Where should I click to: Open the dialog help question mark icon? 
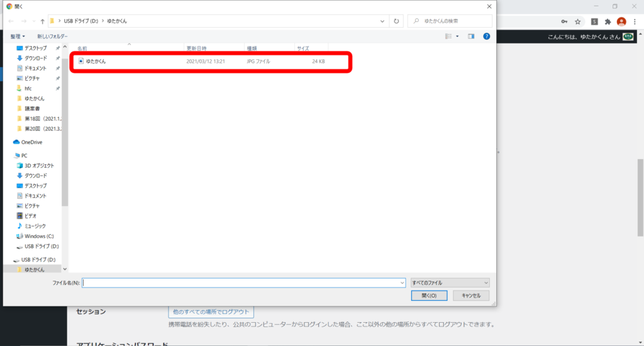[x=486, y=36]
